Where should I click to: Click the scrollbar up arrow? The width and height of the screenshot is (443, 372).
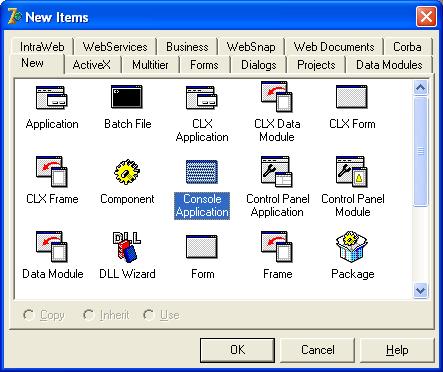420,88
